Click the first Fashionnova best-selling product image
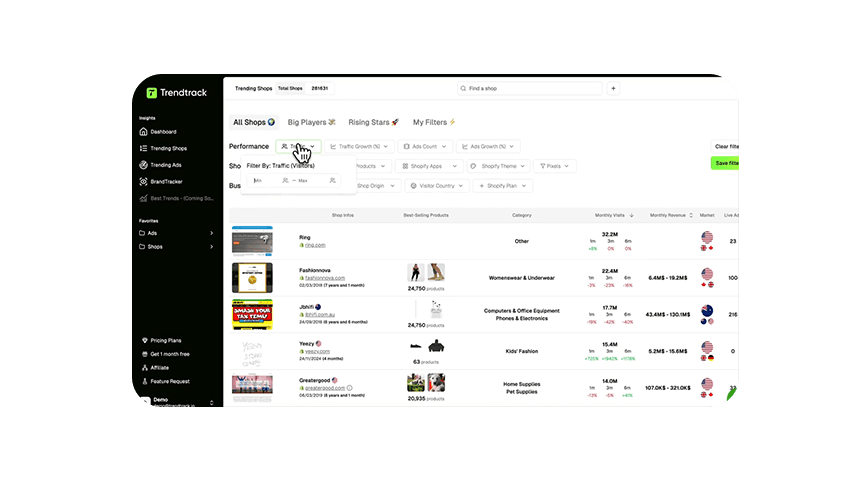 pyautogui.click(x=416, y=272)
